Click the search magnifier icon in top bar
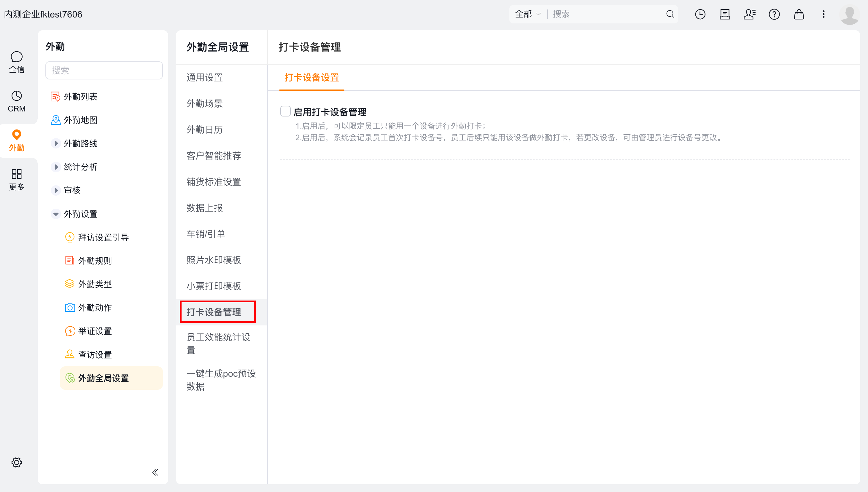Image resolution: width=868 pixels, height=492 pixels. [x=670, y=14]
